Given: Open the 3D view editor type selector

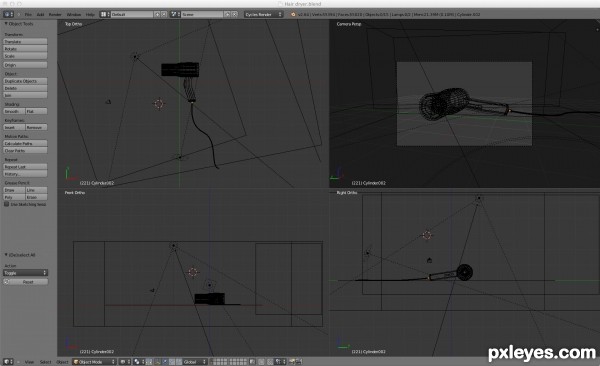Looking at the screenshot, I should (8, 362).
